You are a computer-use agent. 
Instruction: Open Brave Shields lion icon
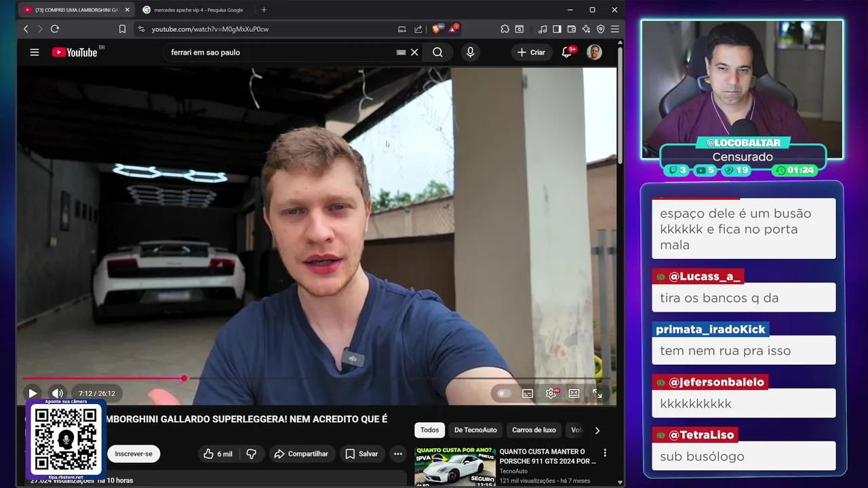coord(437,29)
